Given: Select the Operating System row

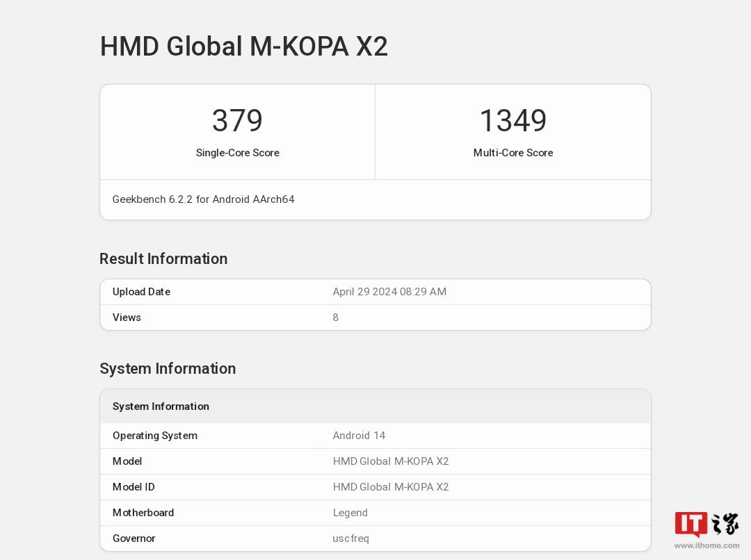Looking at the screenshot, I should click(375, 436).
